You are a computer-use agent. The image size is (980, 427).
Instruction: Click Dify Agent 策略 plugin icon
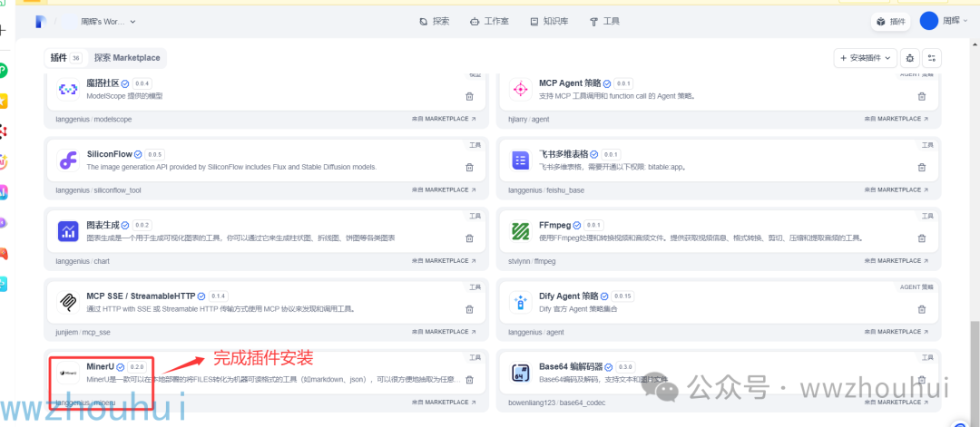tap(520, 302)
